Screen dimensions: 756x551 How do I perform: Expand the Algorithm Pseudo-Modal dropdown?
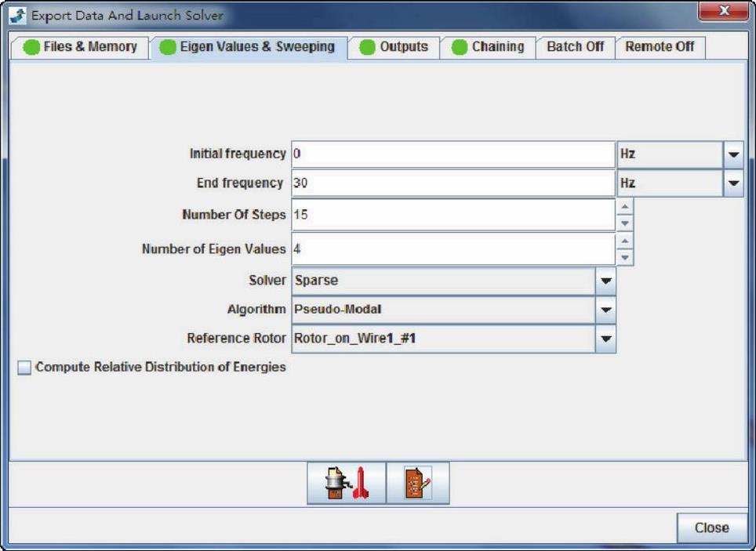tap(605, 310)
